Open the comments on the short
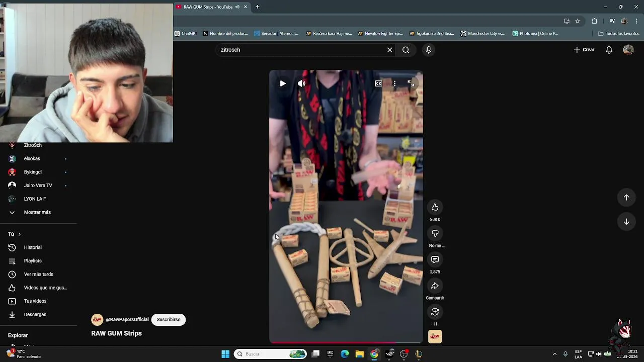The image size is (644, 362). tap(435, 259)
